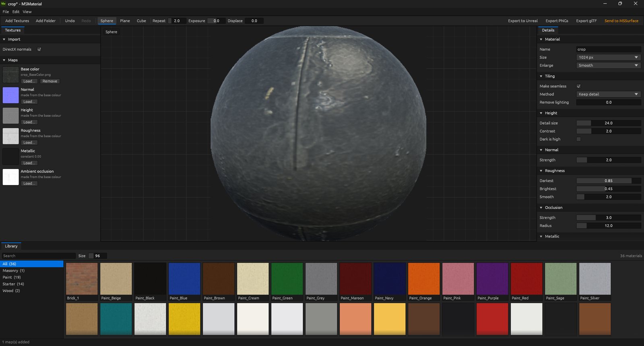
Task: Switch preview to Cube
Action: [x=141, y=21]
